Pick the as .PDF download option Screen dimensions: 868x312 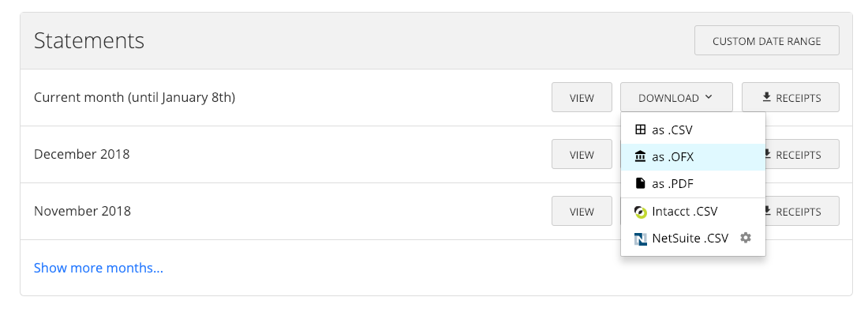(x=693, y=183)
